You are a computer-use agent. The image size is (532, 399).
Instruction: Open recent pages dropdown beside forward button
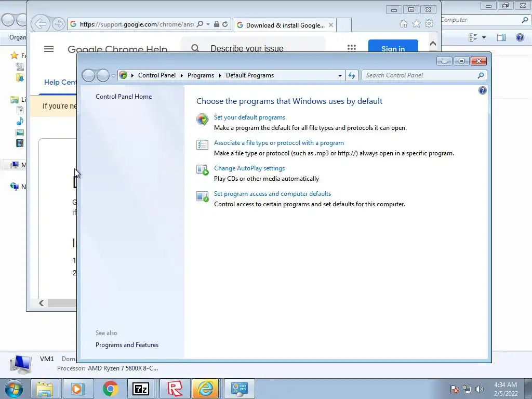tap(113, 76)
